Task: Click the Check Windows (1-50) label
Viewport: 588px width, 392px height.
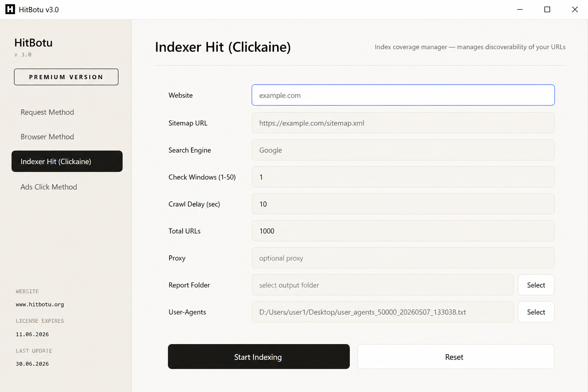Action: click(x=202, y=177)
